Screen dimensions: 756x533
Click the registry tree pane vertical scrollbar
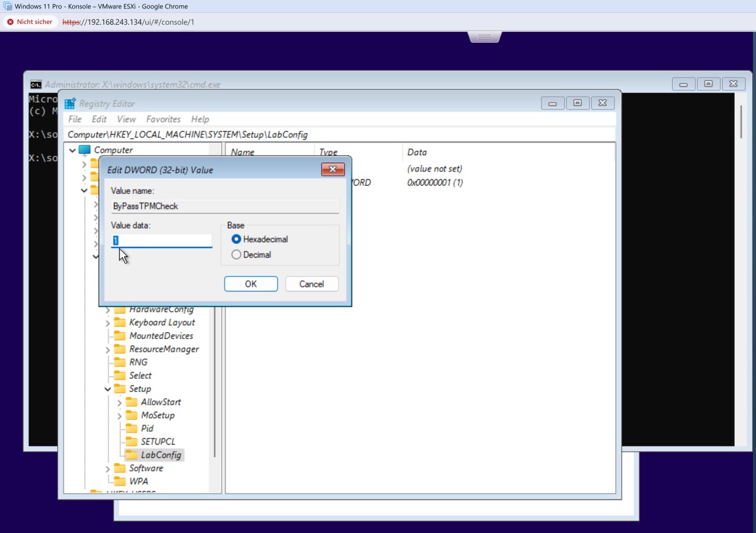point(215,381)
